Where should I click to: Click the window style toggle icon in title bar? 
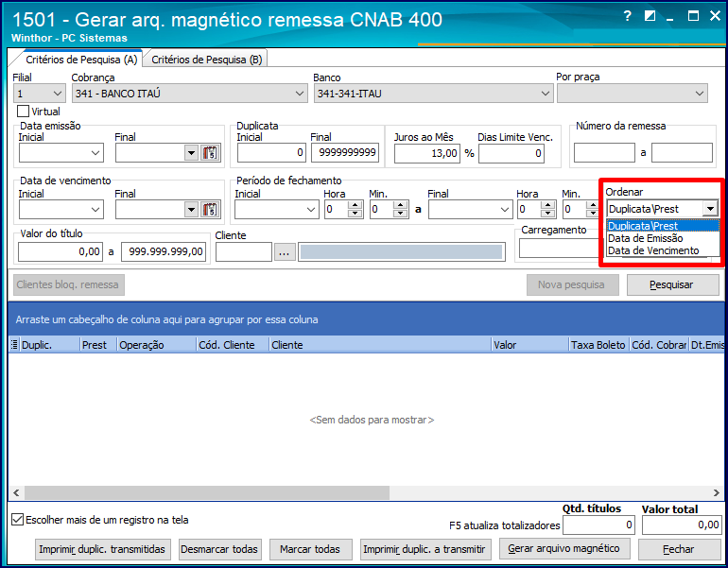click(650, 16)
